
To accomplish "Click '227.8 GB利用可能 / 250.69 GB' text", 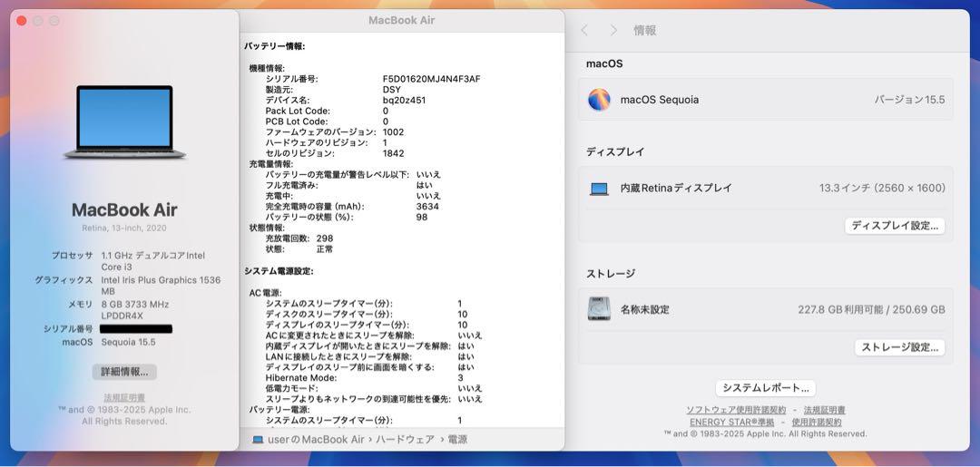I will [x=871, y=309].
